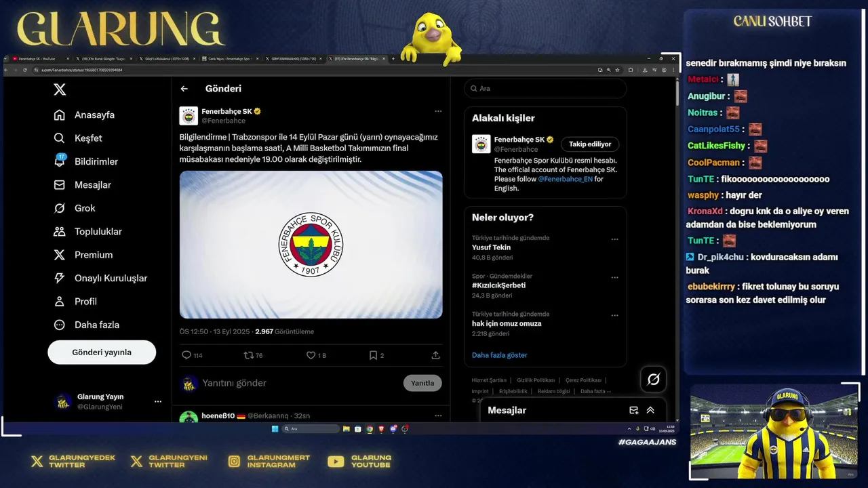Click Gönderi yayınla button
This screenshot has width=868, height=488.
click(102, 352)
